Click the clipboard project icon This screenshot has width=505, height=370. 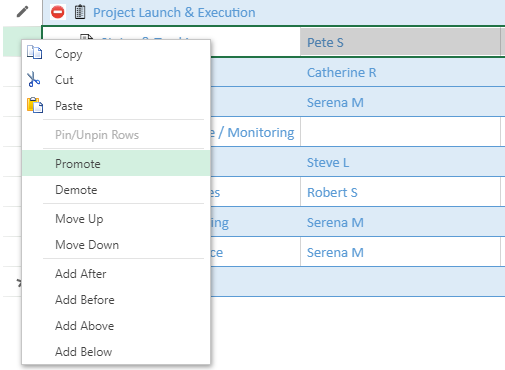[80, 12]
